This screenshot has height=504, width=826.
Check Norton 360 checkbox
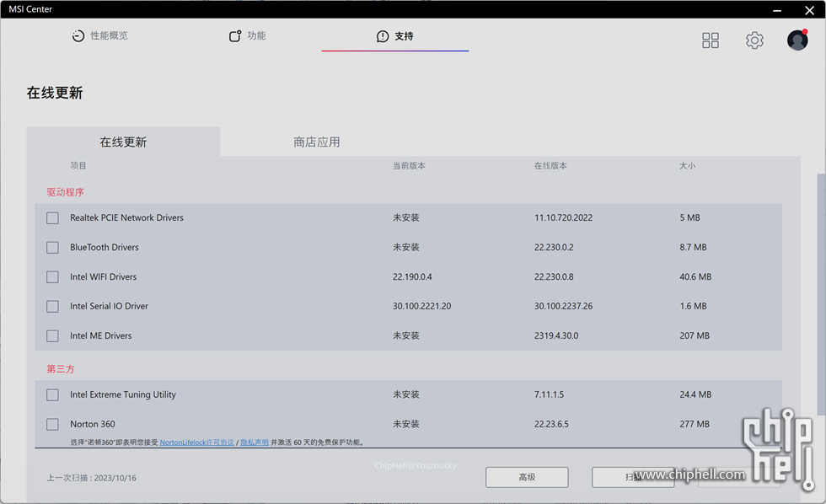tap(52, 424)
